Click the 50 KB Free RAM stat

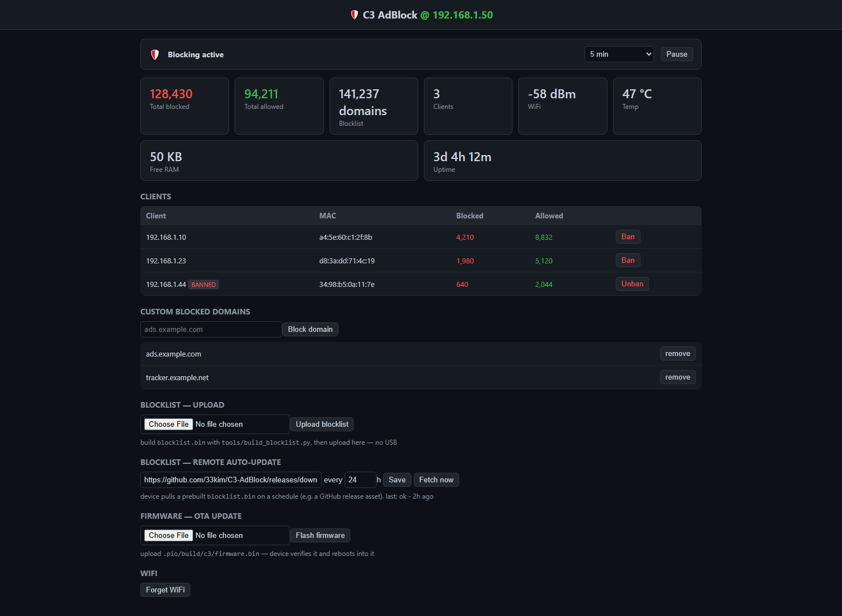tap(279, 161)
